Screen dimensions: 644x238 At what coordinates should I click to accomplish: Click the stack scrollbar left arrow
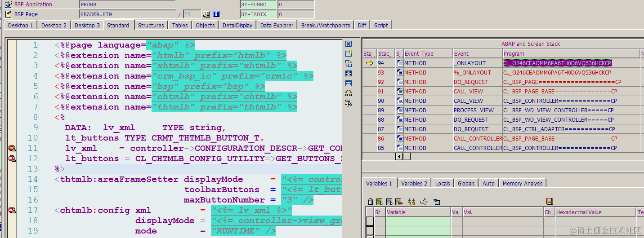pyautogui.click(x=399, y=156)
